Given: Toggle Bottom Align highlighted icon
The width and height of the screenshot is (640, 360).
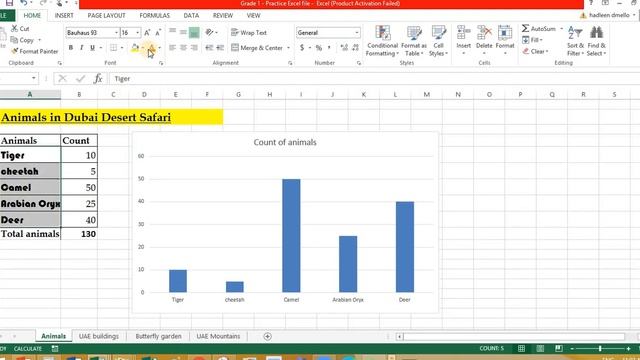Looking at the screenshot, I should coord(194,32).
